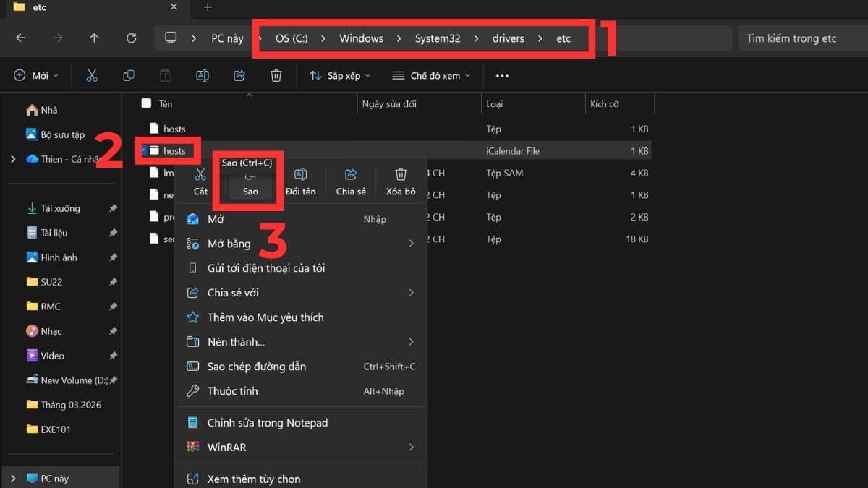
Task: Click the paste icon in the toolbar
Action: (x=165, y=75)
